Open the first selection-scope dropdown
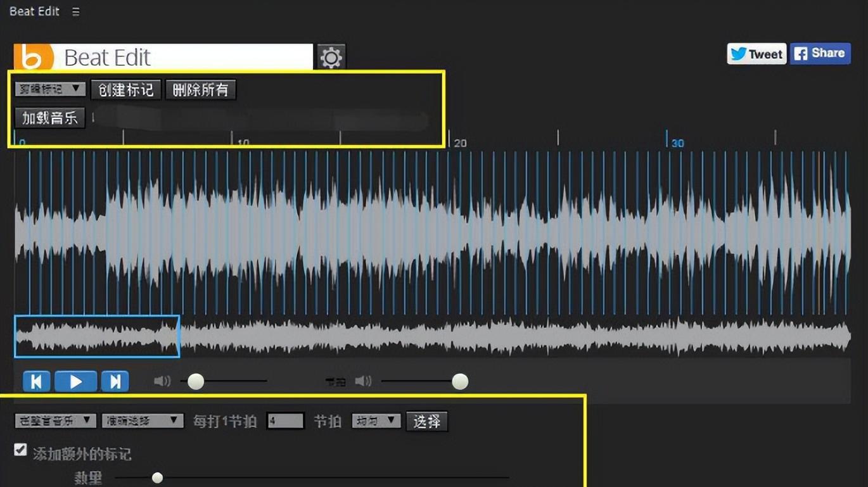The image size is (868, 487). [55, 421]
